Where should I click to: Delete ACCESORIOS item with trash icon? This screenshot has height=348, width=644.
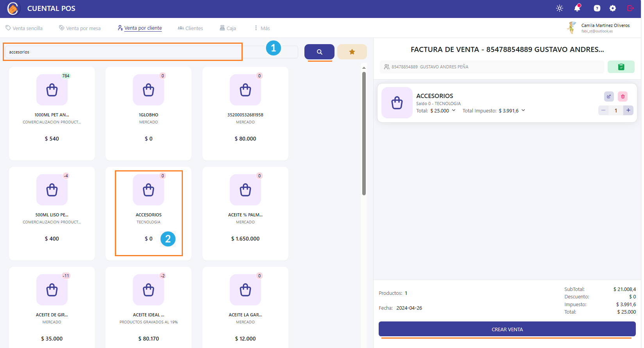click(x=623, y=96)
